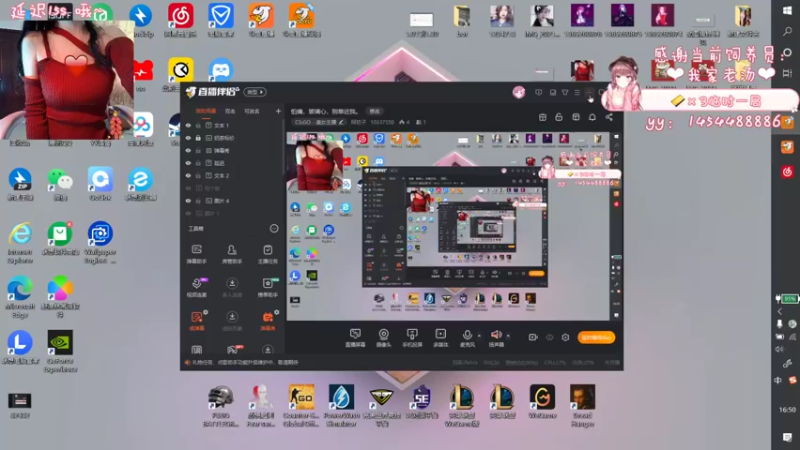This screenshot has height=450, width=800.
Task: Edit the CSGO category tag
Action: click(319, 122)
